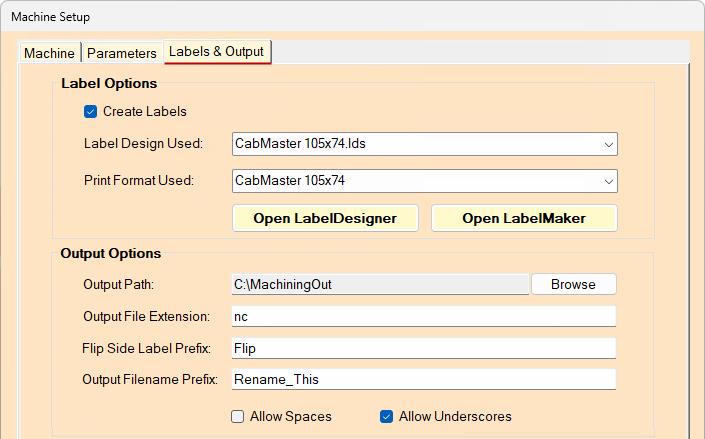The image size is (705, 439).
Task: Switch to the Machine tab
Action: pos(49,53)
